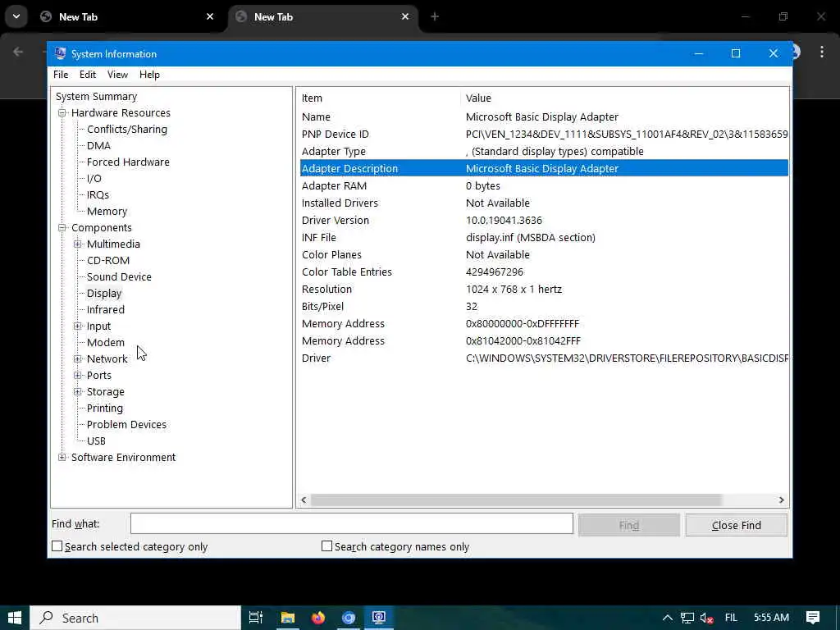
Task: Select the Adapter RAM row
Action: (544, 186)
